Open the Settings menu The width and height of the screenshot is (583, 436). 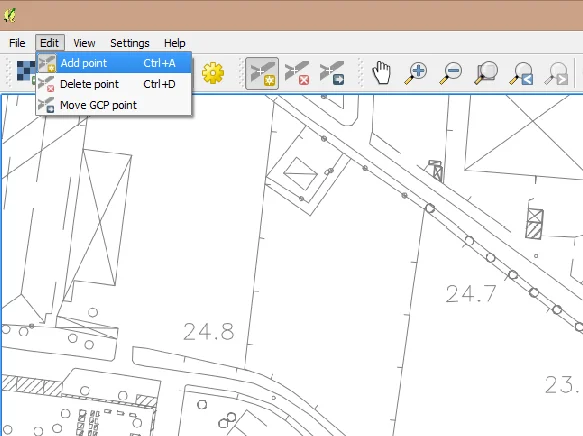(x=130, y=43)
